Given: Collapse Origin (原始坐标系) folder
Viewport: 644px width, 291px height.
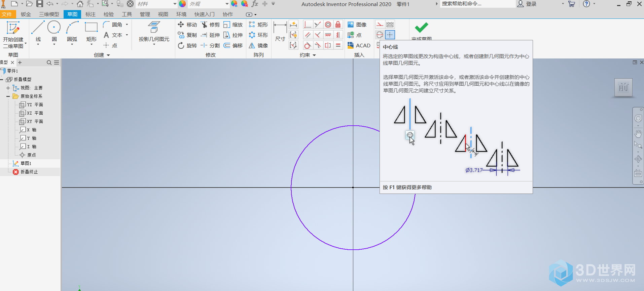Looking at the screenshot, I should pos(8,96).
